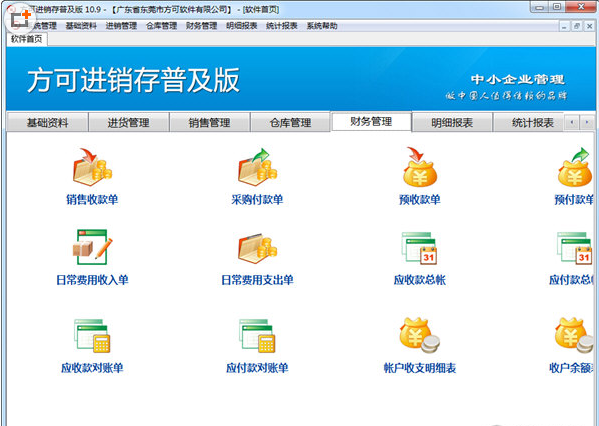Image resolution: width=599 pixels, height=426 pixels.
Task: Click the 应收款总帐 calendar icon
Action: pyautogui.click(x=419, y=248)
